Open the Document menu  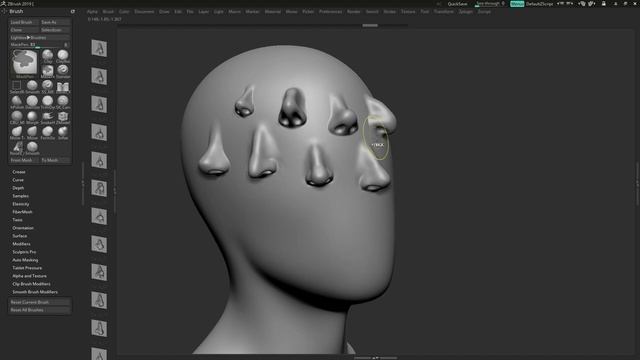tap(144, 11)
